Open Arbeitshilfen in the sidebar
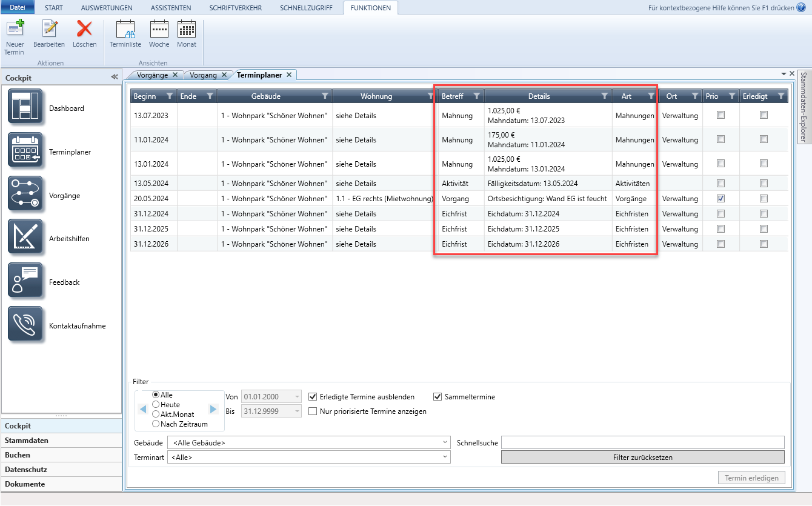Image resolution: width=812 pixels, height=506 pixels. point(25,239)
